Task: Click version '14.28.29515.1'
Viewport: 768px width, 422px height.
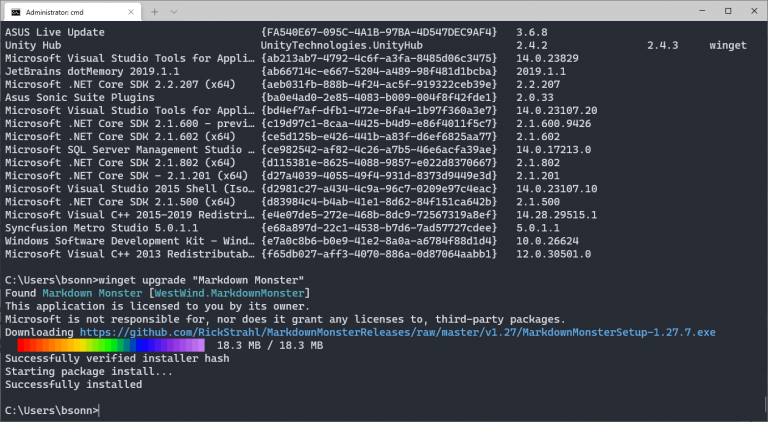Action: pyautogui.click(x=556, y=215)
